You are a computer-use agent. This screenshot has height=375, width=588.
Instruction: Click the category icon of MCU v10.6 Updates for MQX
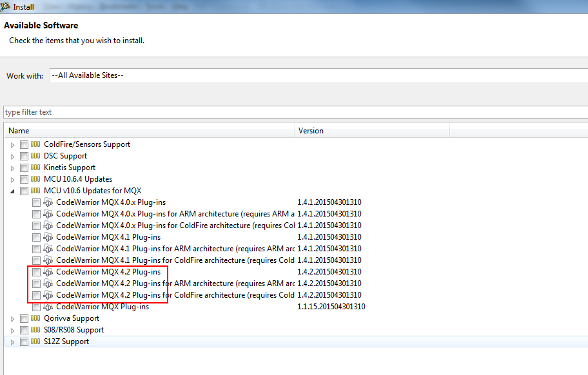[x=35, y=191]
